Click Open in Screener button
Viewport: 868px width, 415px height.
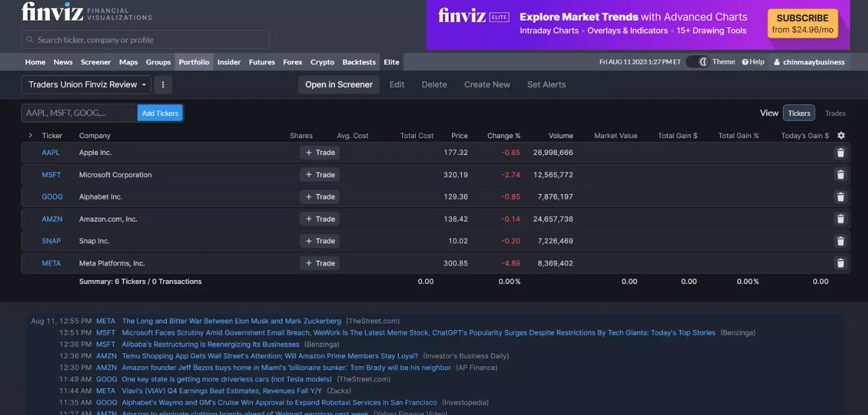click(339, 85)
